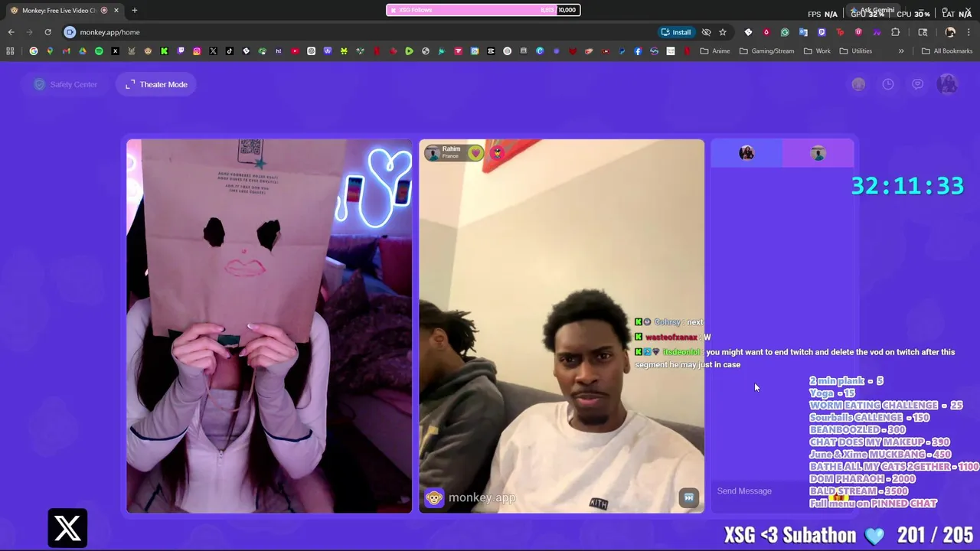980x551 pixels.
Task: Click the itsdeonlol chat username
Action: pos(681,352)
